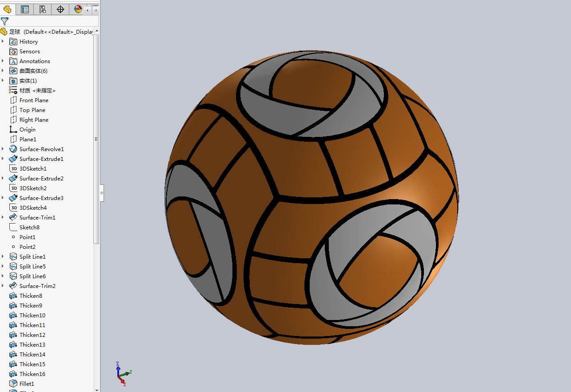Image resolution: width=571 pixels, height=392 pixels.
Task: Click the Surface-Extrude1 feature icon
Action: (13, 159)
